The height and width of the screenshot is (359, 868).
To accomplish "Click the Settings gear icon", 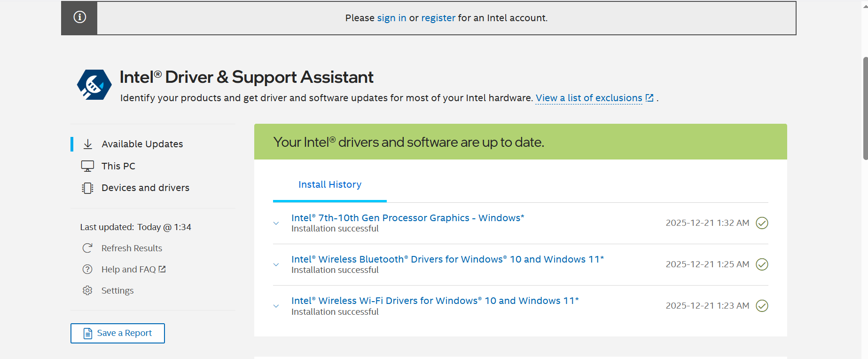I will click(87, 290).
